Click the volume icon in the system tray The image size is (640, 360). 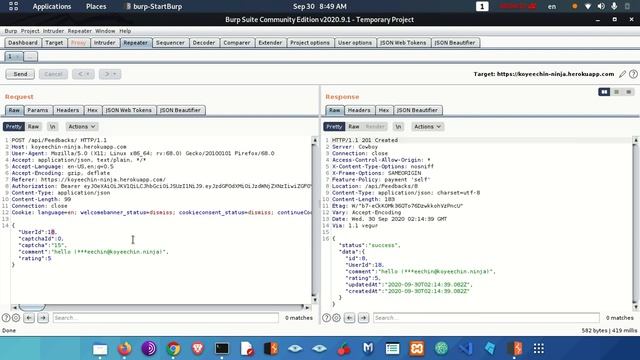(x=601, y=7)
